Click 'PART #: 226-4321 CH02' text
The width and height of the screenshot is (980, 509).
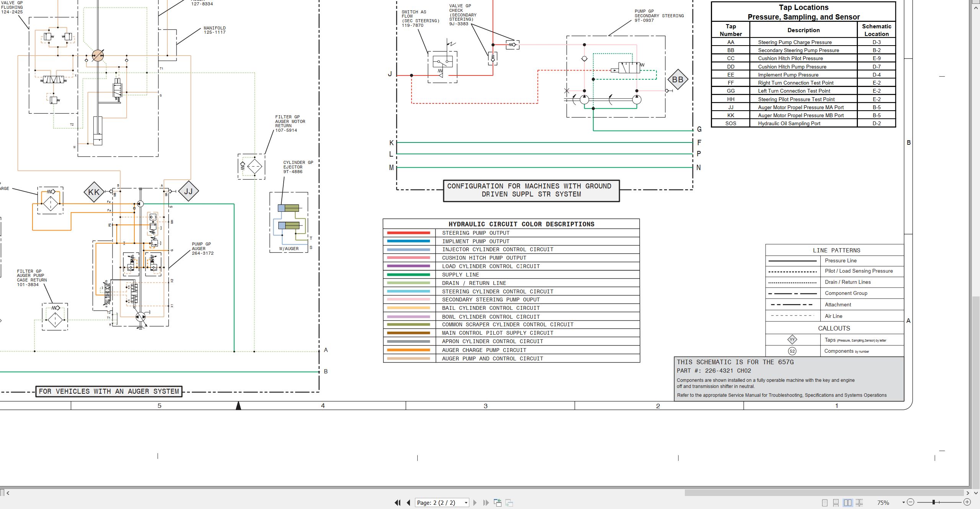[x=714, y=371]
